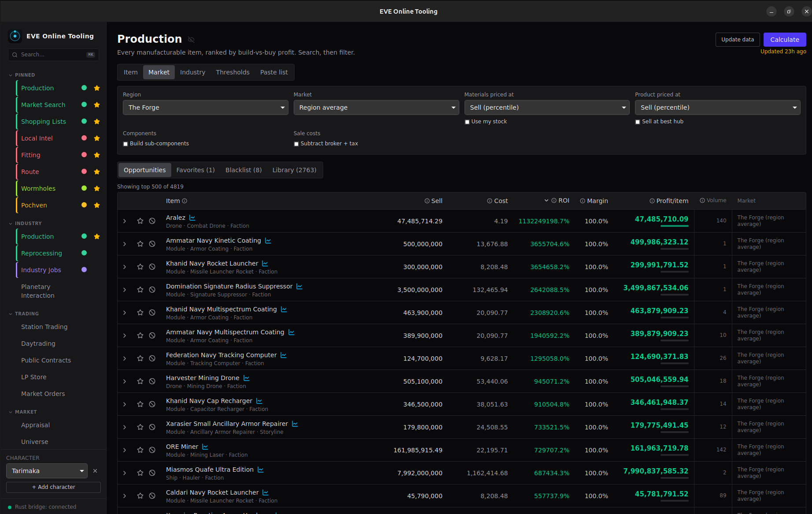Open chart for Domination Signature Radius Suppressor

coord(299,286)
